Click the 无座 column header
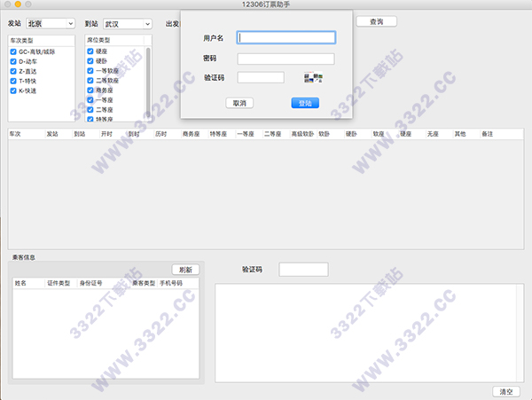The height and width of the screenshot is (400, 532). coord(439,134)
